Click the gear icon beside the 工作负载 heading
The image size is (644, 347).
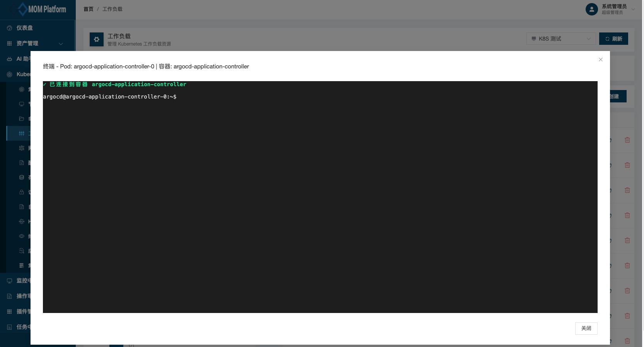97,39
